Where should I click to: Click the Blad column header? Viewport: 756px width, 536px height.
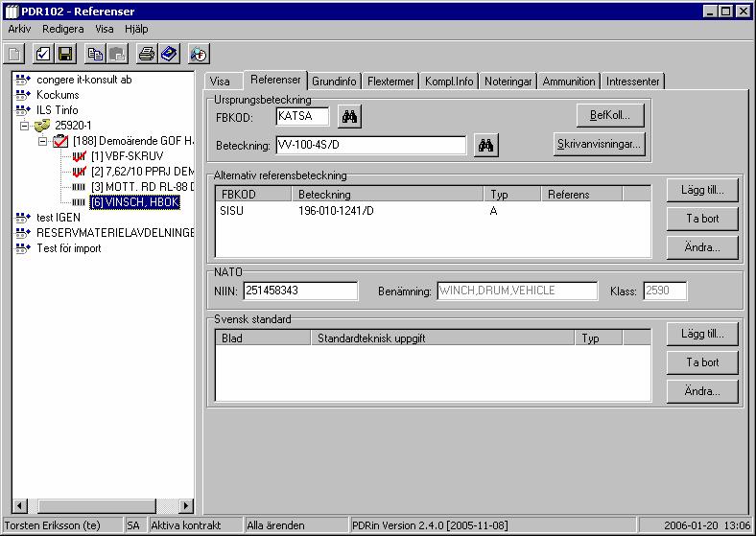coord(263,338)
